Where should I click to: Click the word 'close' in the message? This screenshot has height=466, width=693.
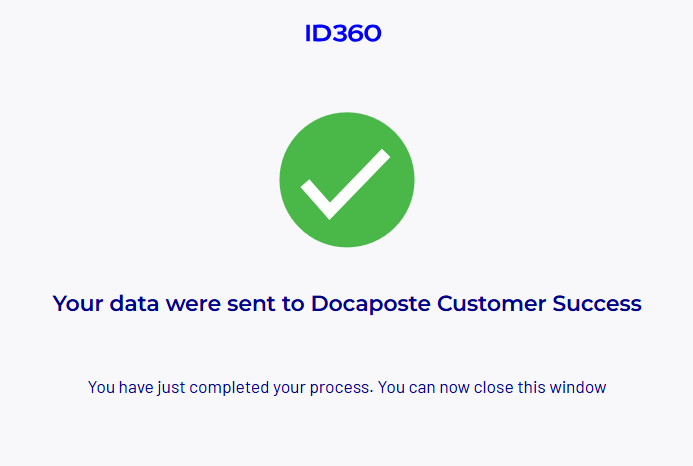(494, 387)
